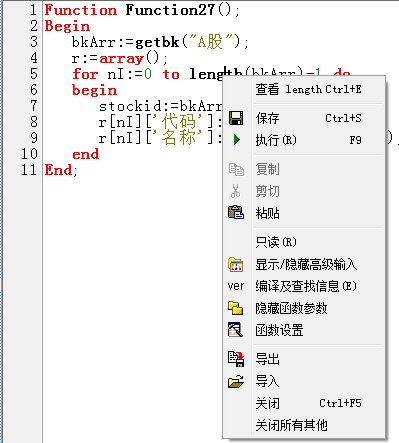Click the green execute arrow icon
The width and height of the screenshot is (399, 443).
pos(237,140)
